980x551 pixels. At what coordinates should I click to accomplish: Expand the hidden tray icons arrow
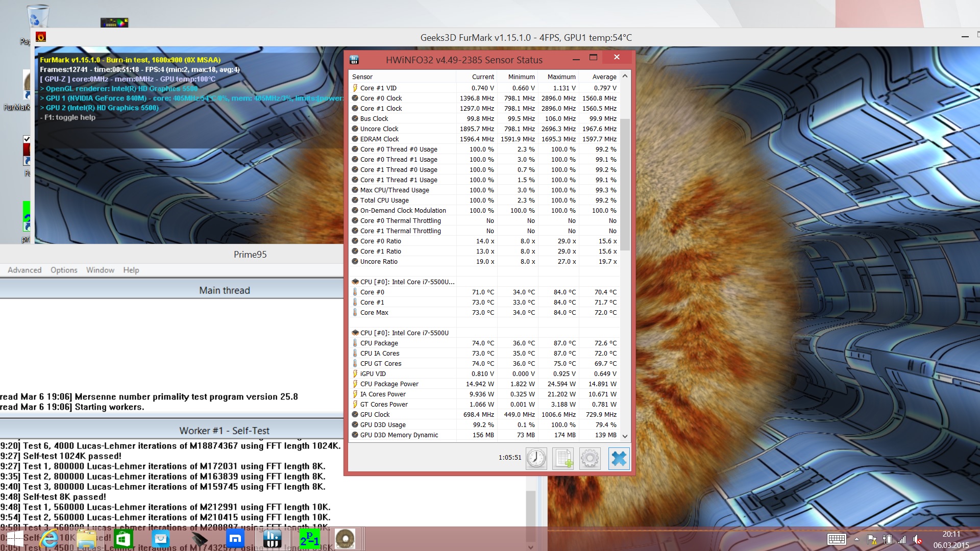tap(856, 539)
